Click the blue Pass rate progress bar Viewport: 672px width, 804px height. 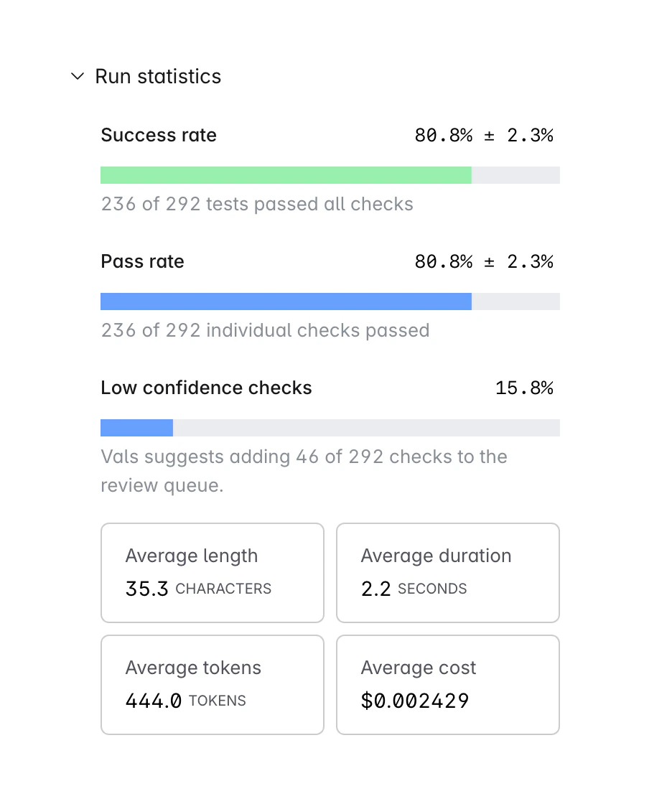[286, 301]
